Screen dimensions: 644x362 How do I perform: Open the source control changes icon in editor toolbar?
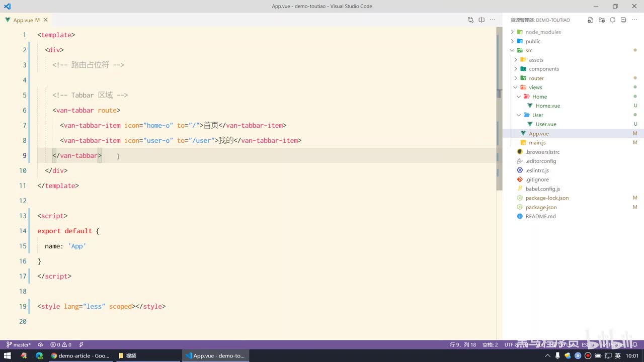(x=470, y=20)
